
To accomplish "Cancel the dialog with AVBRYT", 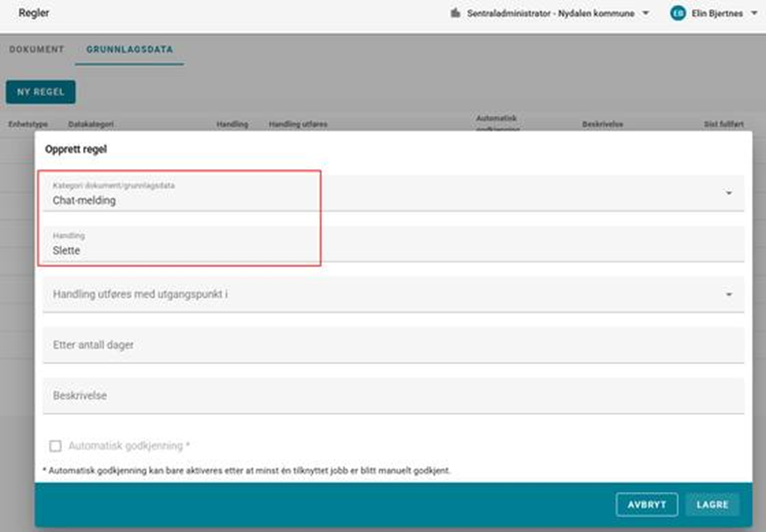I will click(x=646, y=505).
